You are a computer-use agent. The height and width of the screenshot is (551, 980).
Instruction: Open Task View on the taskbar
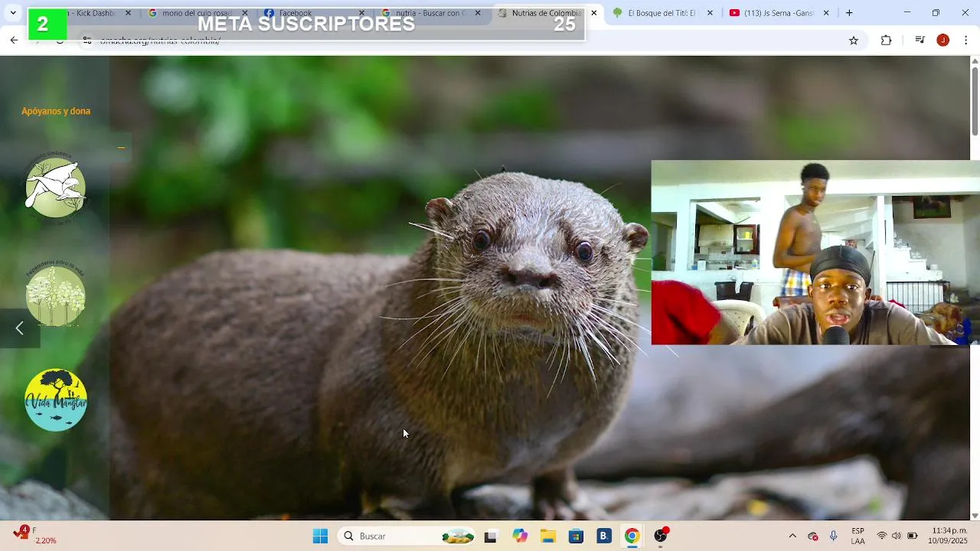tap(491, 536)
